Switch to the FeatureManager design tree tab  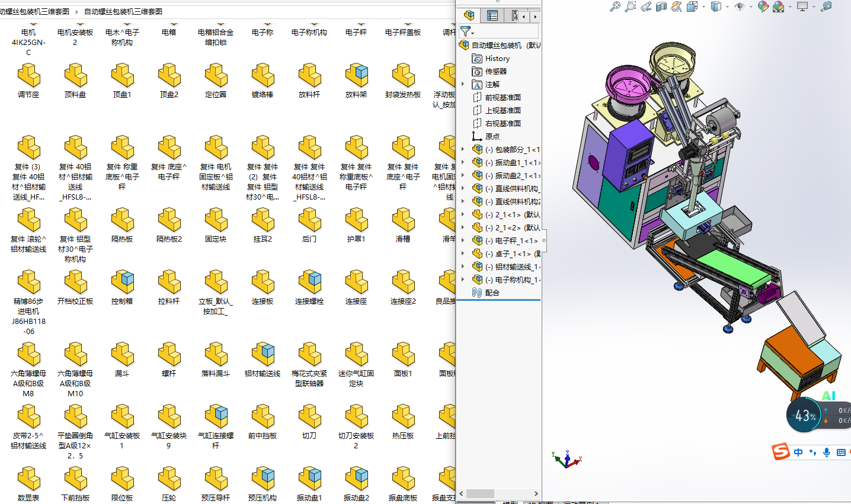(469, 16)
